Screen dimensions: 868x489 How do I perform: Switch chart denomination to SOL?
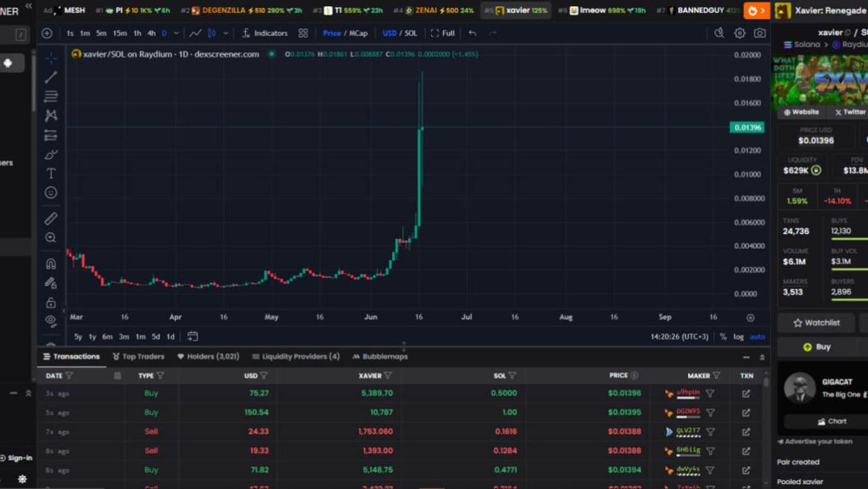(x=411, y=33)
